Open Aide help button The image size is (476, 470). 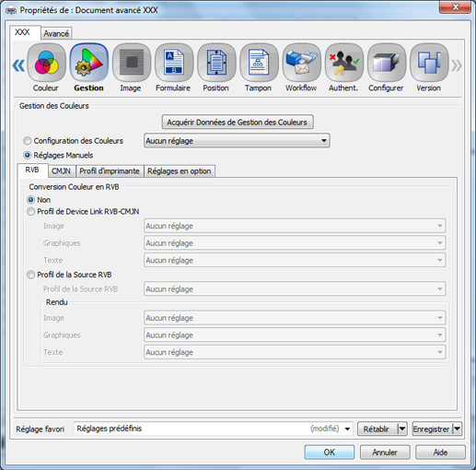tap(440, 452)
